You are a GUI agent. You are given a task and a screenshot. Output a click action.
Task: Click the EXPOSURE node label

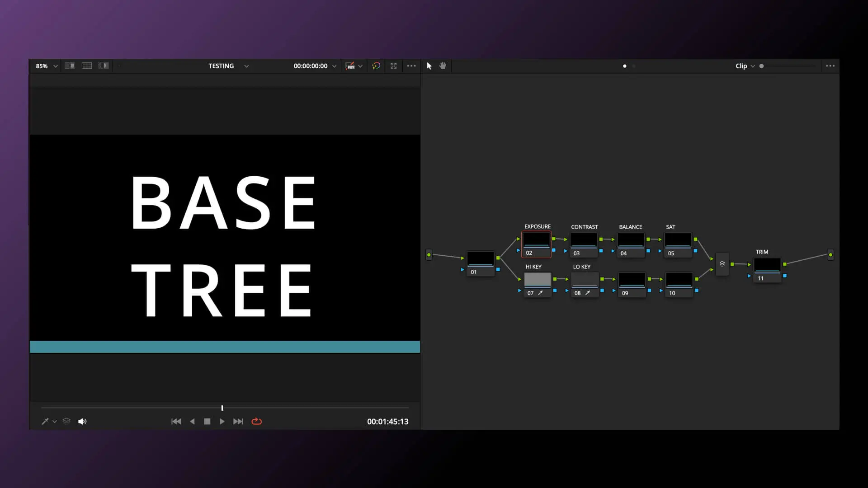tap(538, 226)
